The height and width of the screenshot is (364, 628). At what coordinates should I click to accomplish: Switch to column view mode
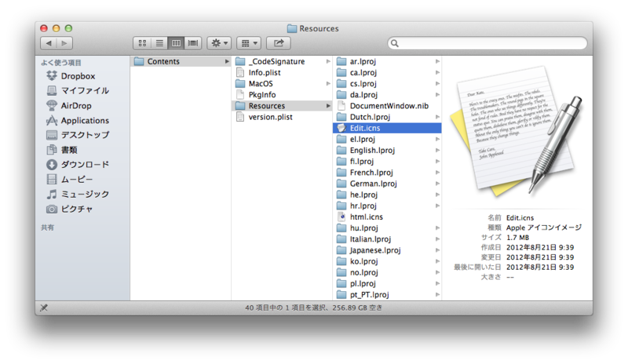tap(176, 43)
